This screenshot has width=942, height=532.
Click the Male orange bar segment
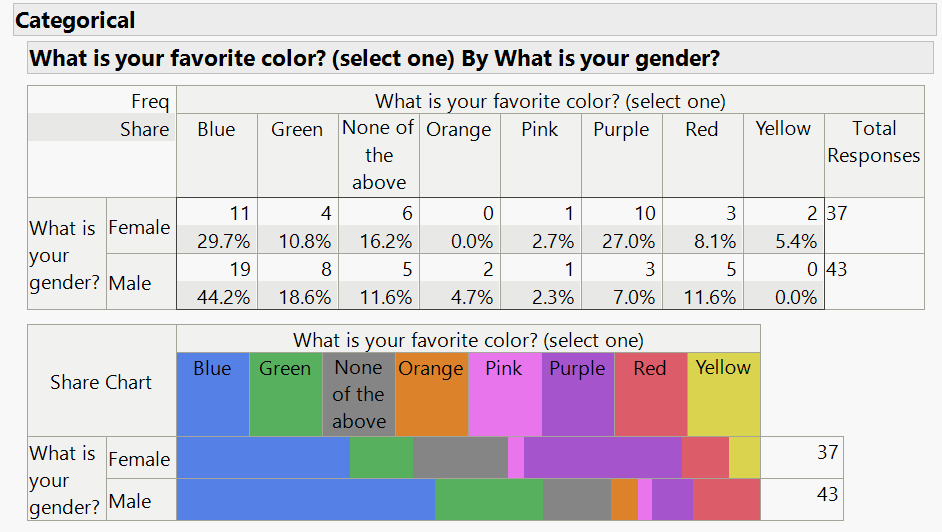click(624, 500)
